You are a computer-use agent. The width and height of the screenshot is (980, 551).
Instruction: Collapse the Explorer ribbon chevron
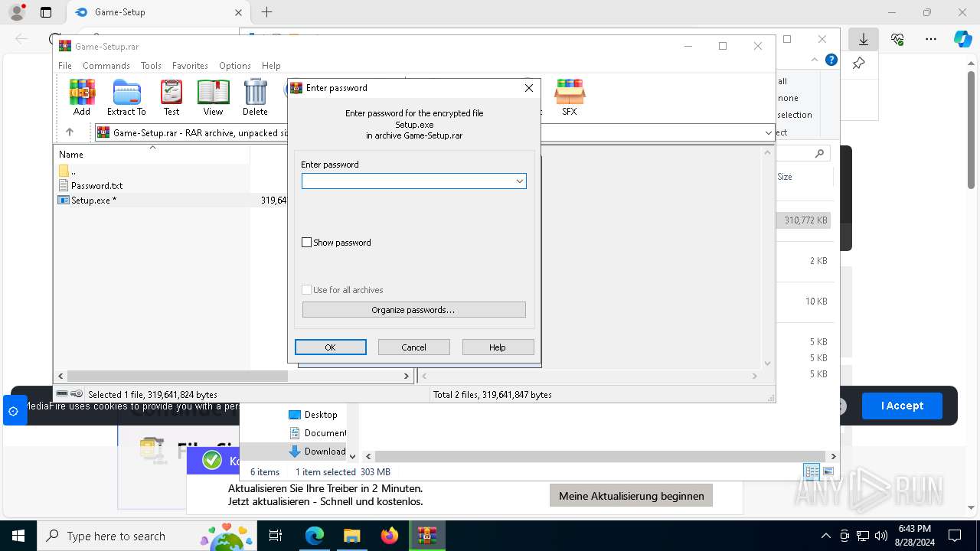point(815,60)
